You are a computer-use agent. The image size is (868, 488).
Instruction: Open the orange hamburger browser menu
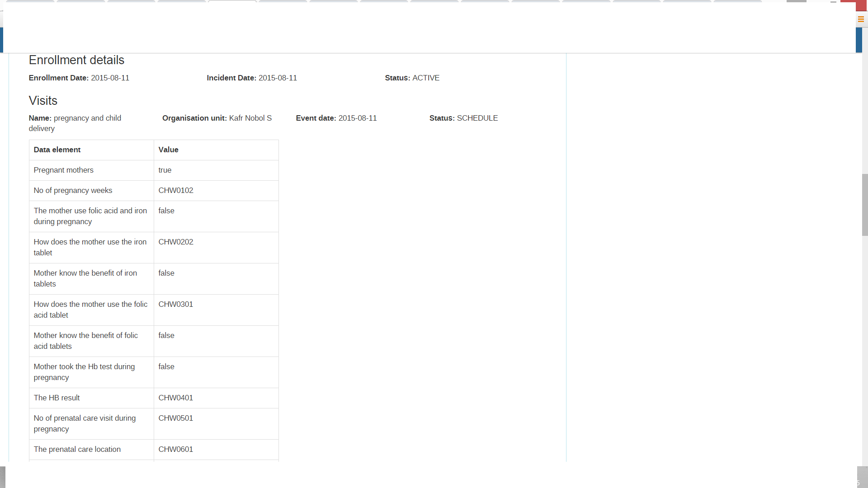pos(861,19)
